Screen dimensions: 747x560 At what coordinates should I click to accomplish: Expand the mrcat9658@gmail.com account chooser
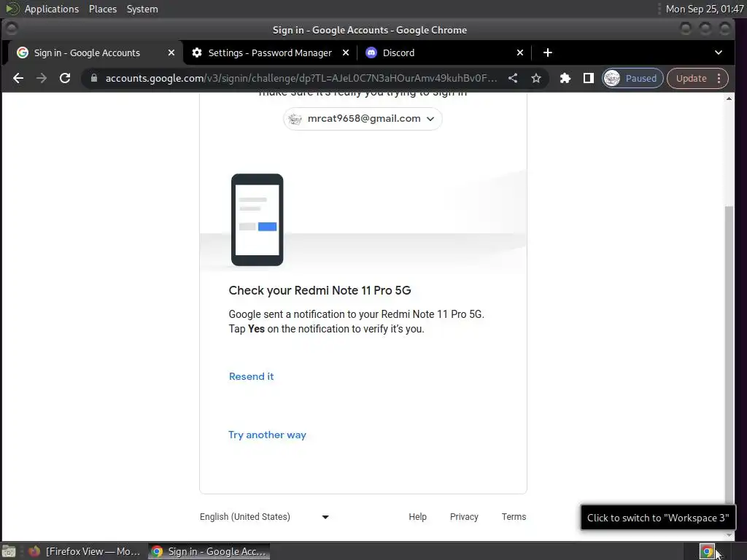pos(363,119)
